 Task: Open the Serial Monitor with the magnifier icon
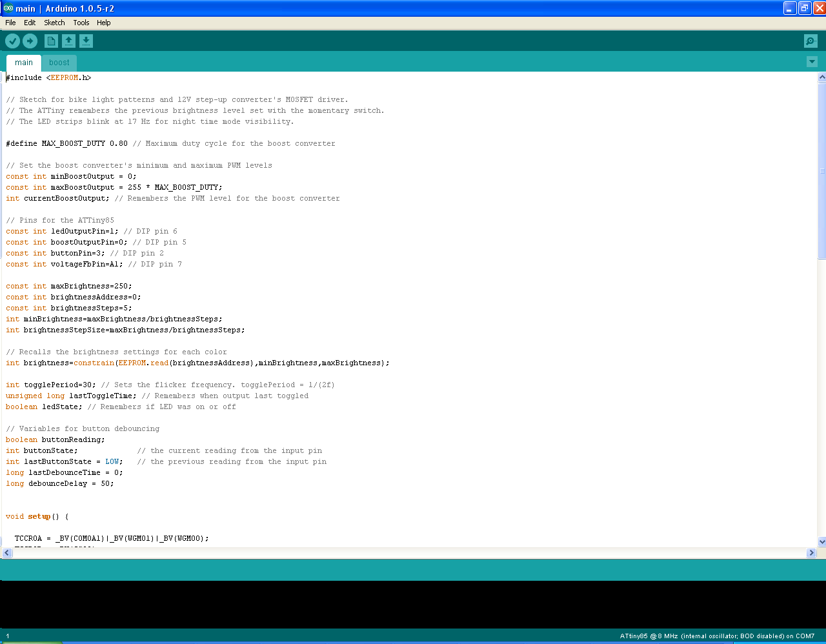coord(811,41)
